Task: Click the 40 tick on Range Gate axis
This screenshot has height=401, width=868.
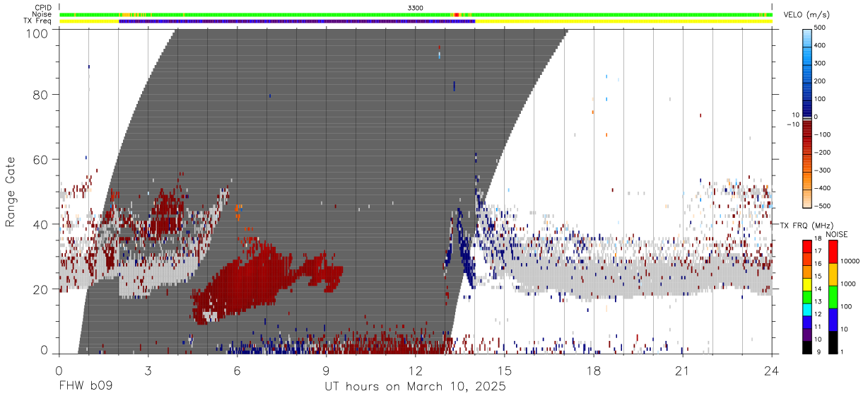Action: coord(42,224)
